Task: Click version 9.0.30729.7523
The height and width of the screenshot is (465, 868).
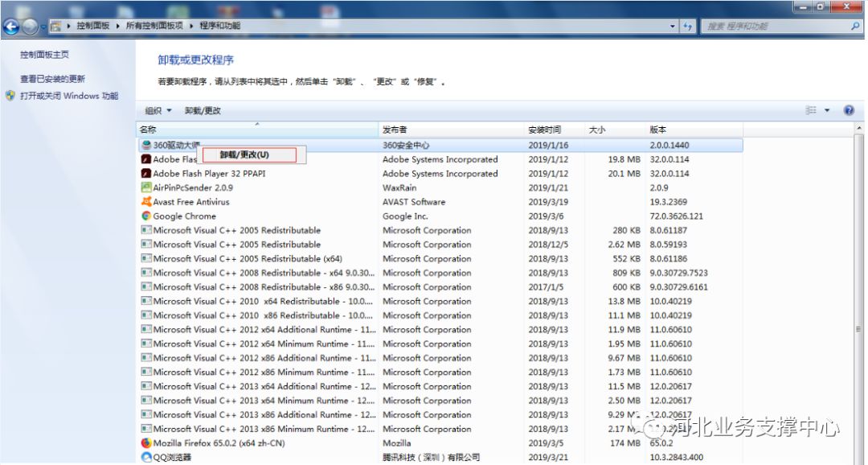Action: pyautogui.click(x=678, y=273)
